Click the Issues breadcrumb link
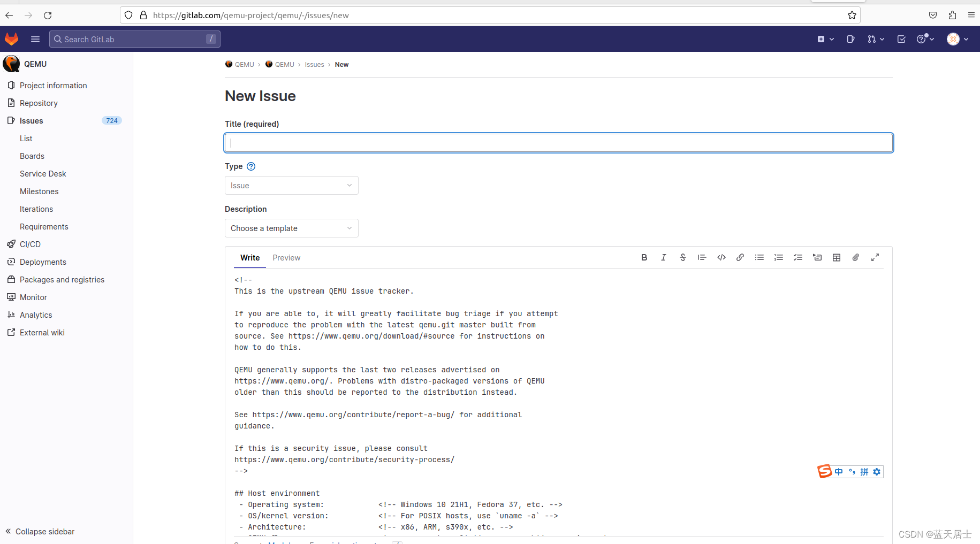 314,65
